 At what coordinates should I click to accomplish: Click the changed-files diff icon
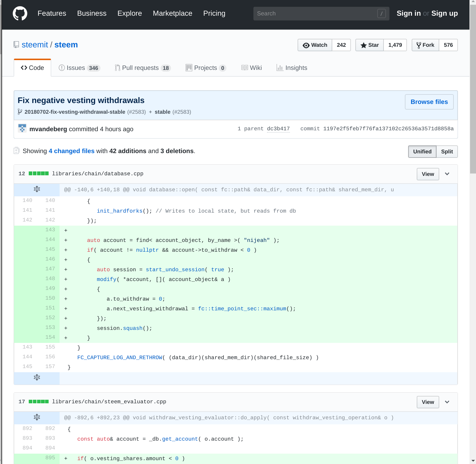[x=17, y=151]
